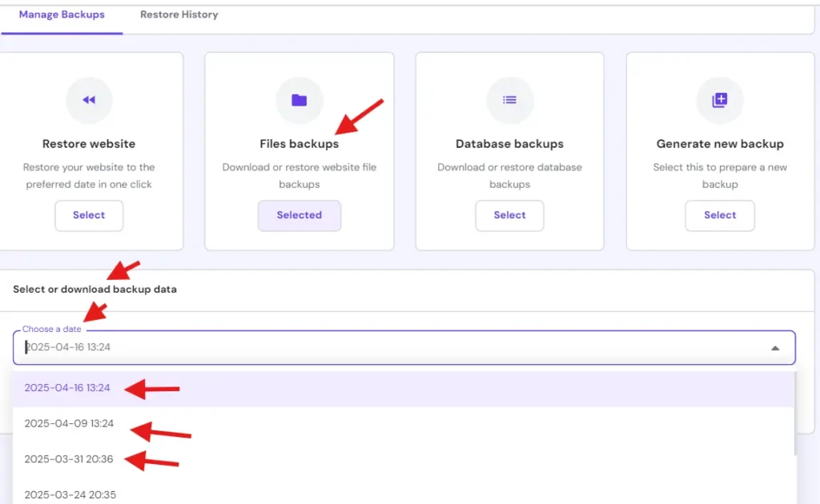The width and height of the screenshot is (820, 504).
Task: Click 'Download or restore database backups' description
Action: (509, 175)
